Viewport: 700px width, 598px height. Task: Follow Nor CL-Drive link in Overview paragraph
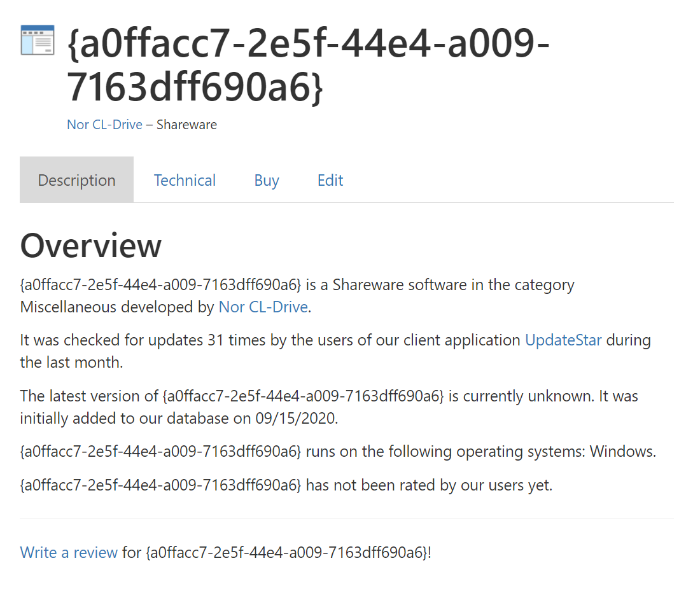point(263,307)
